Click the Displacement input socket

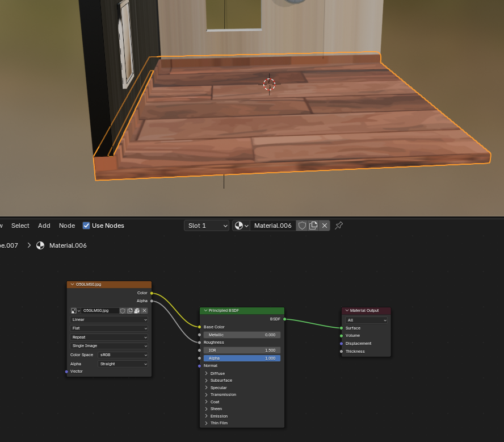341,344
